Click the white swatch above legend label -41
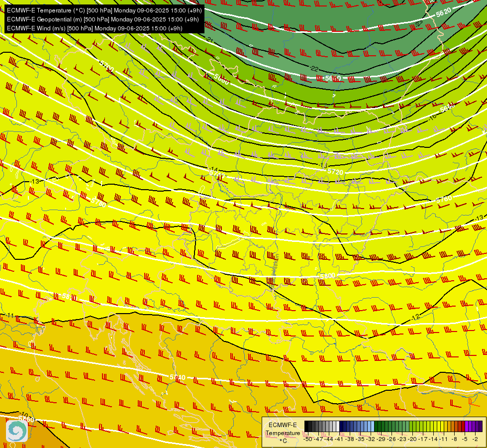This screenshot has height=448, width=487. (338, 426)
